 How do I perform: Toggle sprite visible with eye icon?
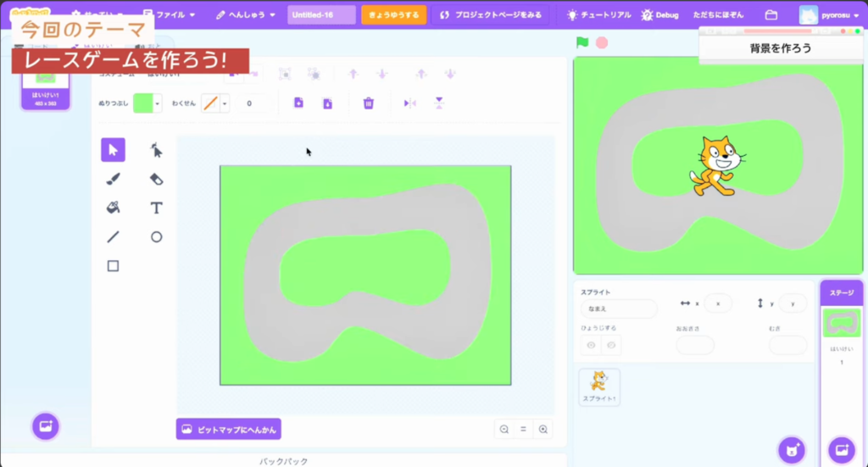590,345
